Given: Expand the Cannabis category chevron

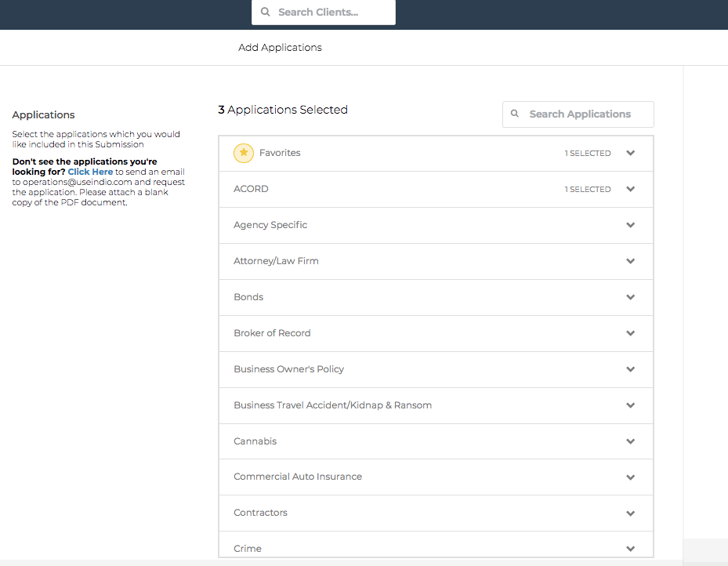Looking at the screenshot, I should point(631,441).
